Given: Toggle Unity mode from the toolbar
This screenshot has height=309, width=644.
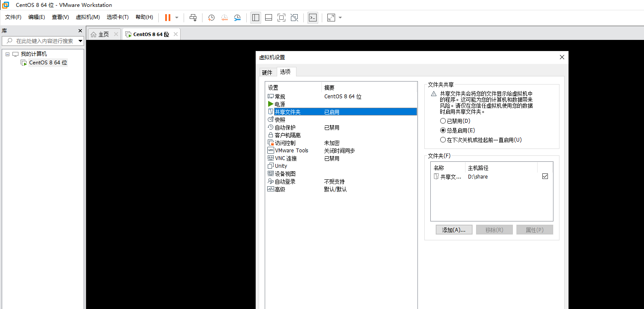Looking at the screenshot, I should click(294, 18).
